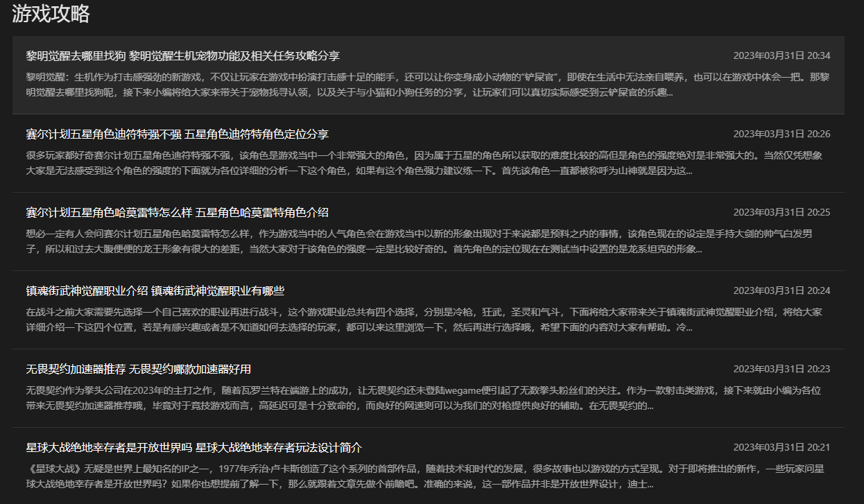Open the 无畏契约加速器推荐 article title
The width and height of the screenshot is (864, 504).
point(139,369)
